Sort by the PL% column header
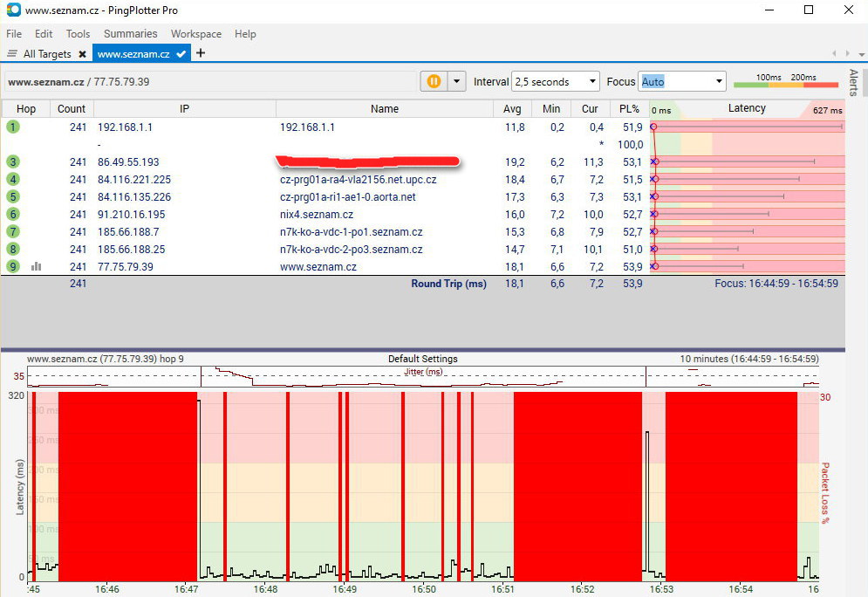Screen dimensions: 868x597 (x=628, y=109)
